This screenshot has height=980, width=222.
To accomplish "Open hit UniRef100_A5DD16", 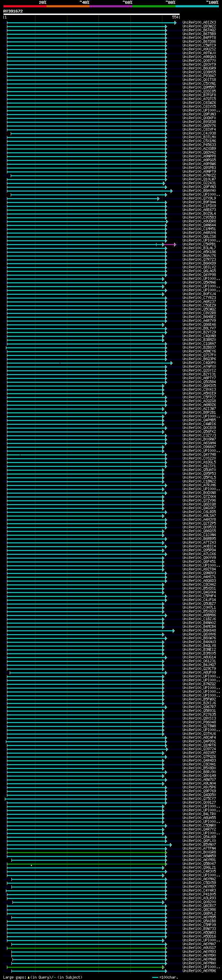I will click(199, 936).
